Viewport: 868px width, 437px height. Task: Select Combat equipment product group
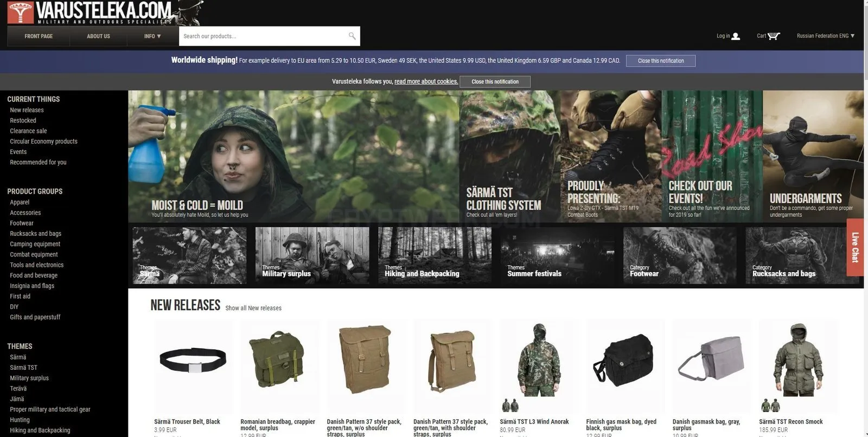click(34, 254)
